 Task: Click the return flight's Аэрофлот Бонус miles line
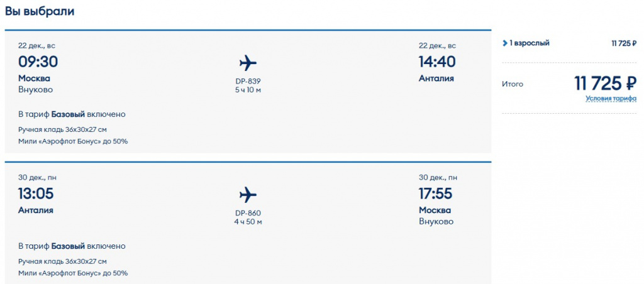click(x=73, y=273)
